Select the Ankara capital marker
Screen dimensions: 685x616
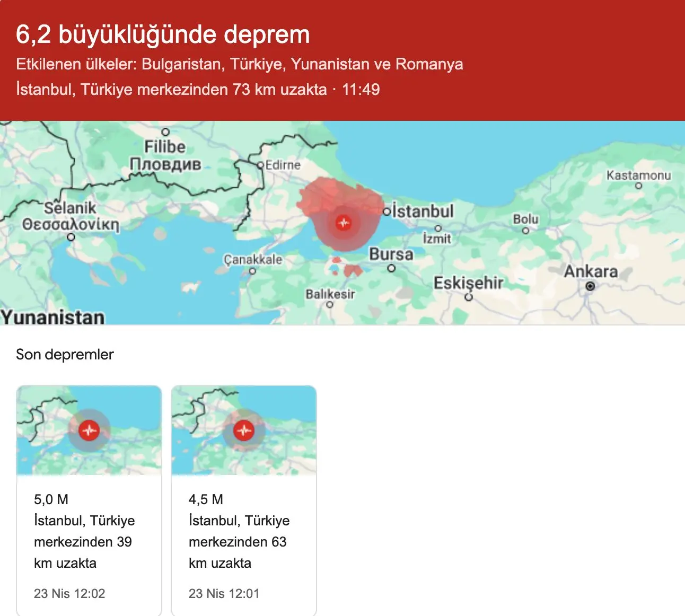coord(590,286)
